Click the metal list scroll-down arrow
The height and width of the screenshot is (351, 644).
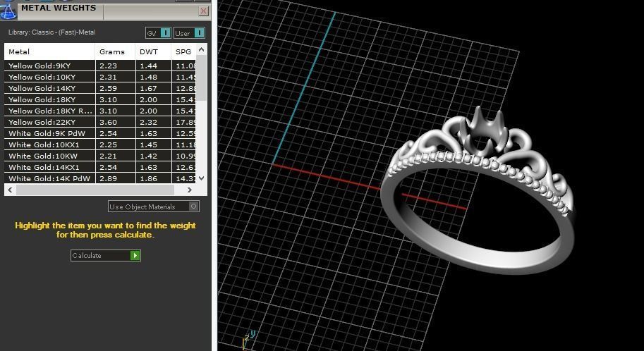[201, 178]
